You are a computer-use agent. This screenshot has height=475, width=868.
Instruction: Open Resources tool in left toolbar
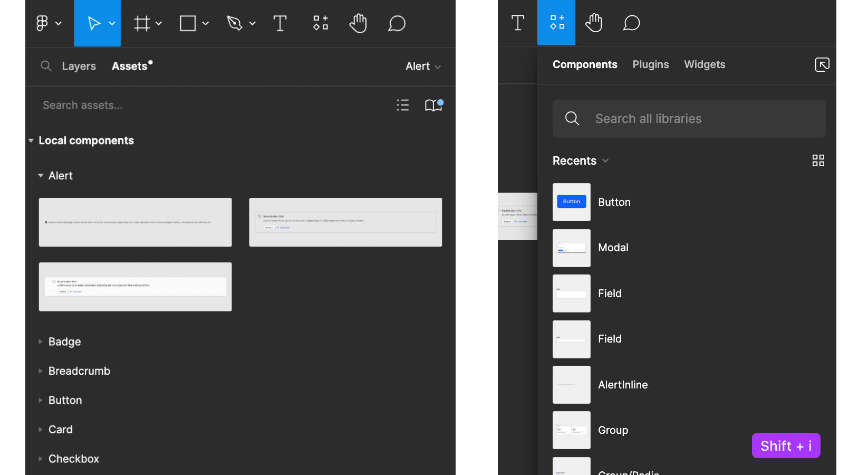click(321, 23)
